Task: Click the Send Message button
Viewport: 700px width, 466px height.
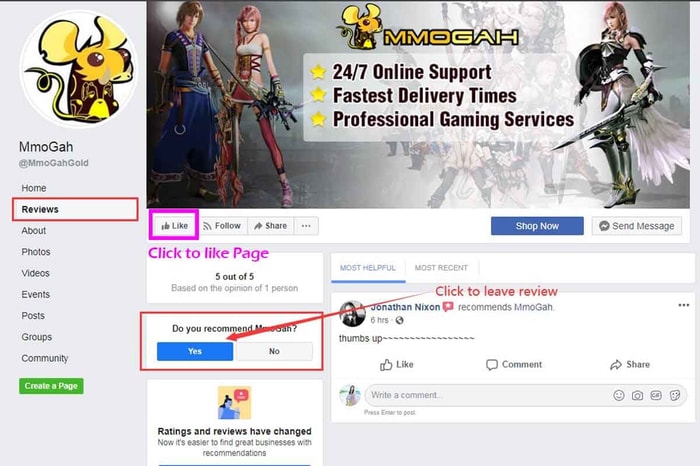Action: (637, 226)
